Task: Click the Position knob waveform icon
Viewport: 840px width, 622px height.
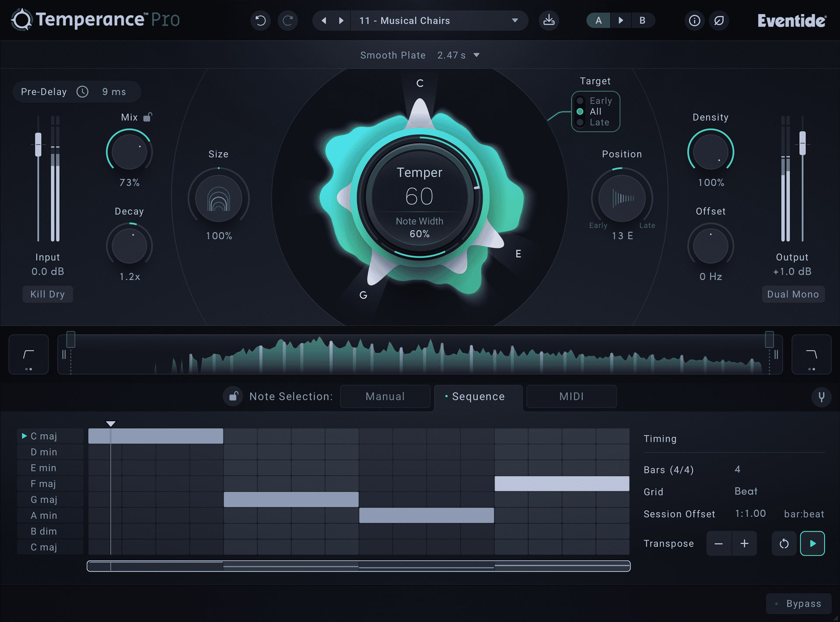Action: pyautogui.click(x=622, y=198)
